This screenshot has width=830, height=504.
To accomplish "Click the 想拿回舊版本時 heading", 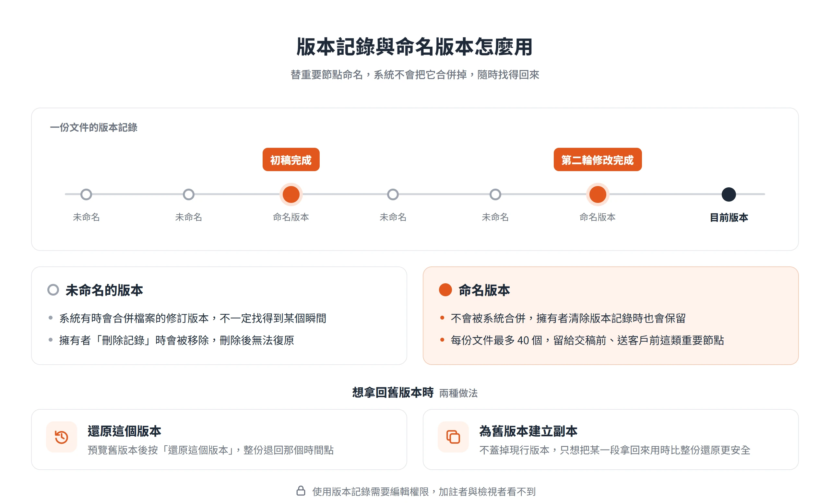I will pyautogui.click(x=393, y=393).
